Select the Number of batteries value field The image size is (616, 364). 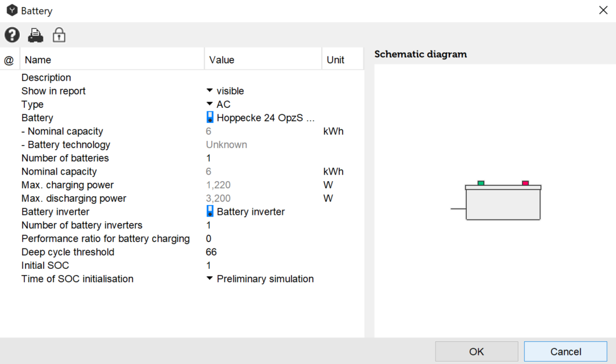(x=209, y=158)
